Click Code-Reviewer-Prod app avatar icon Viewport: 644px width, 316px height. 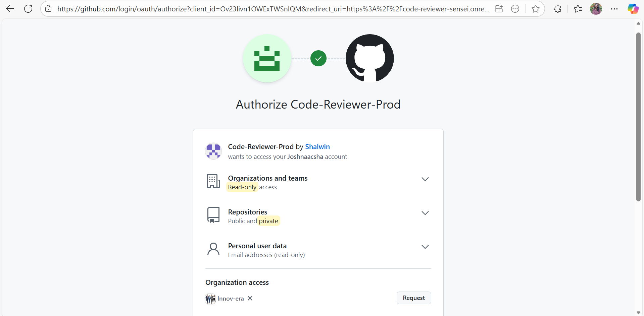point(213,151)
